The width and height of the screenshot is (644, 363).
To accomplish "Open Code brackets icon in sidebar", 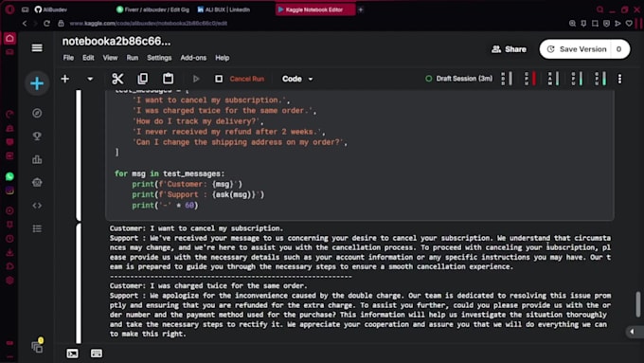I will (37, 205).
